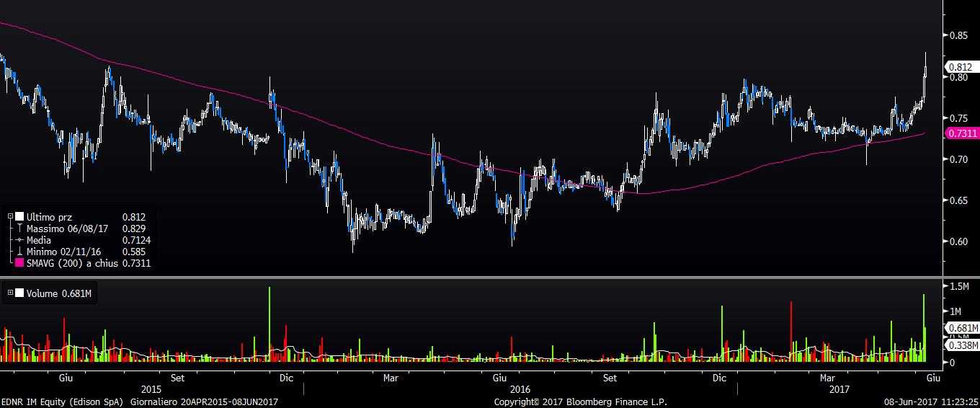980x408 pixels.
Task: Click the Media average marker icon
Action: point(19,240)
